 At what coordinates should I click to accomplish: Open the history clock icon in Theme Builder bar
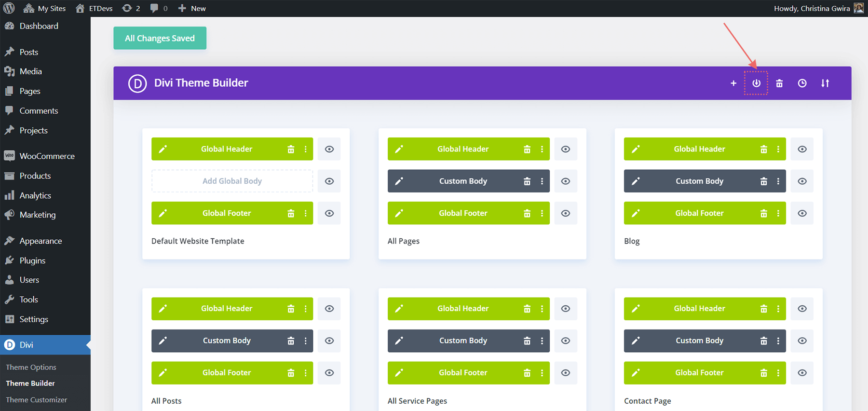801,83
